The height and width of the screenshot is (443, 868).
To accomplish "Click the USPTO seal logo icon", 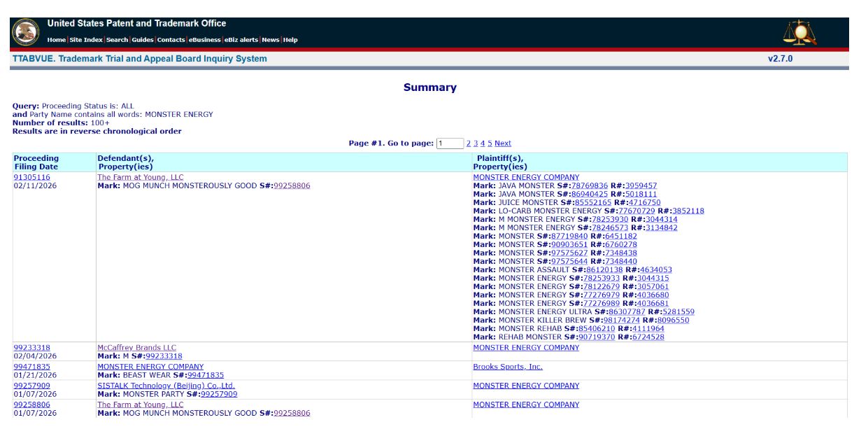I will tap(26, 32).
